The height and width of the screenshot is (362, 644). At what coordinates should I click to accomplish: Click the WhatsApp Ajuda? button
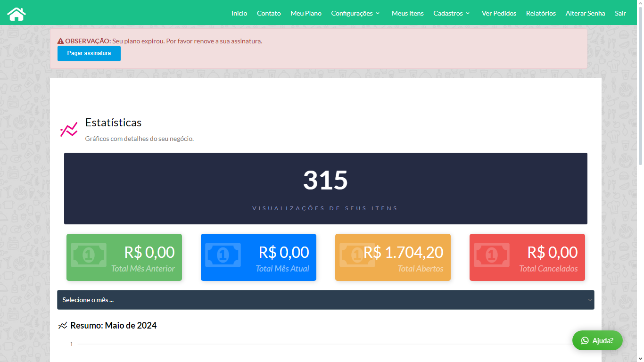point(597,340)
